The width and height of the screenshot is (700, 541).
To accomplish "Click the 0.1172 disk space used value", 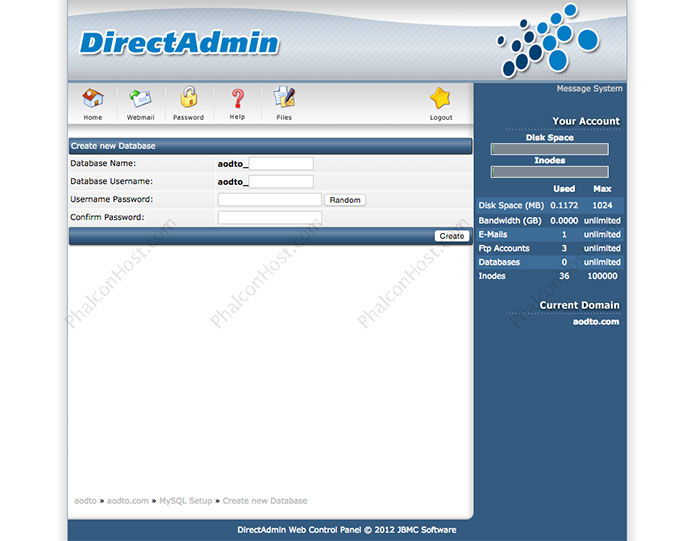I will 564,205.
